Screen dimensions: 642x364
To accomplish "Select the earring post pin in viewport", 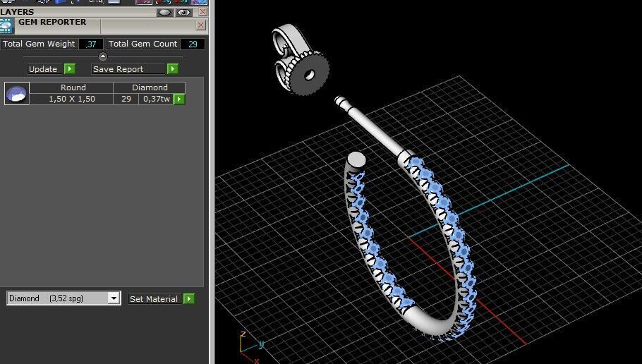I will coord(370,127).
